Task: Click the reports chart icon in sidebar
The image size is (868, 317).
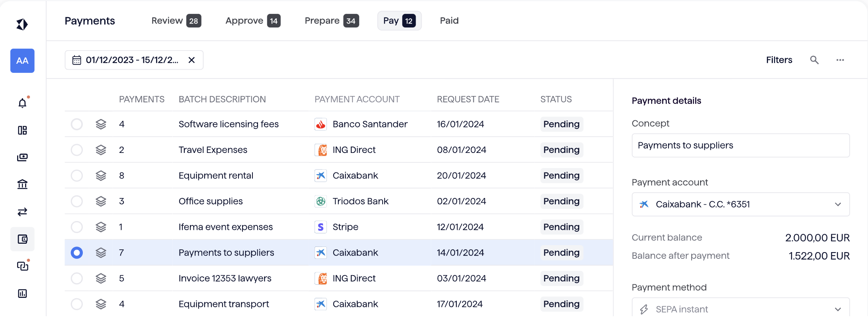Action: [x=22, y=294]
